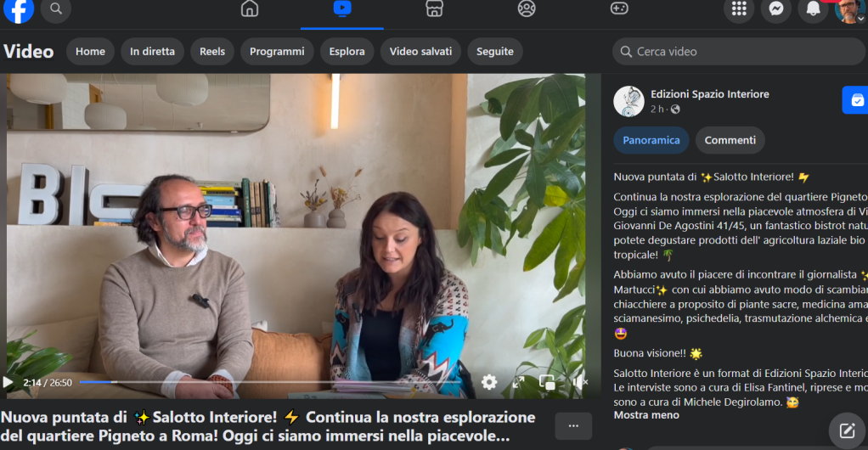Click the Facebook logo
The image size is (868, 450).
[x=19, y=9]
